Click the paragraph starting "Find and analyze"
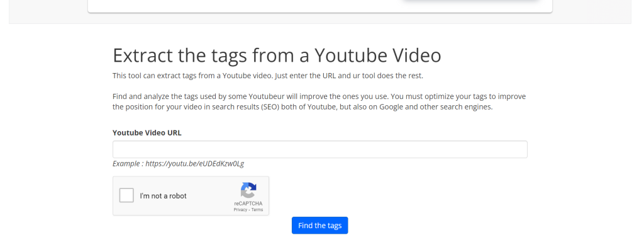This screenshot has width=644, height=242. click(319, 101)
